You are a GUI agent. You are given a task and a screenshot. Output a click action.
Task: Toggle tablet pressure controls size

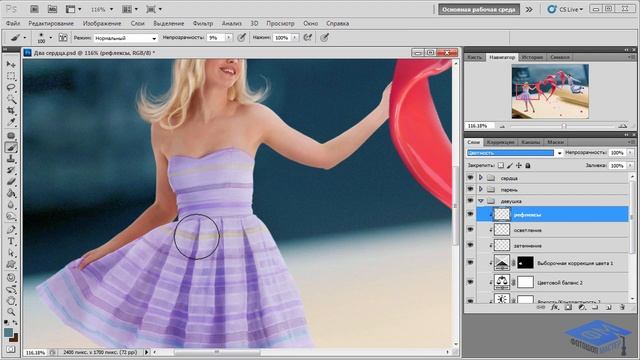point(324,38)
